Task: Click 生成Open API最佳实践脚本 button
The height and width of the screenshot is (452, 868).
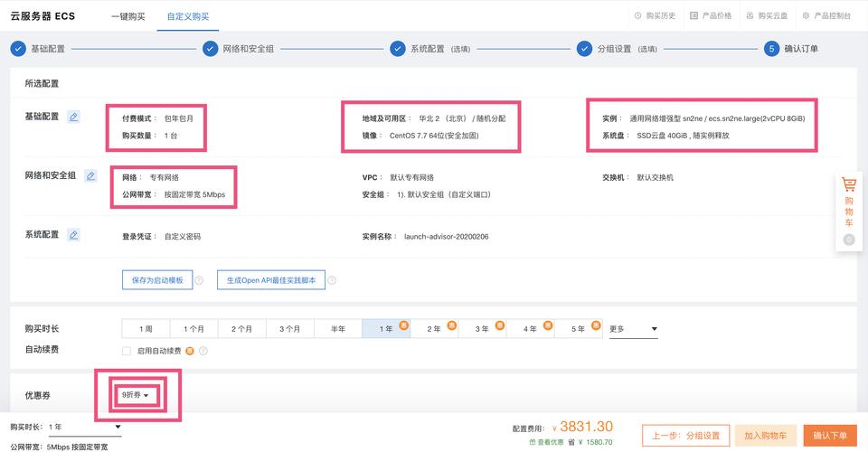Action: 271,280
